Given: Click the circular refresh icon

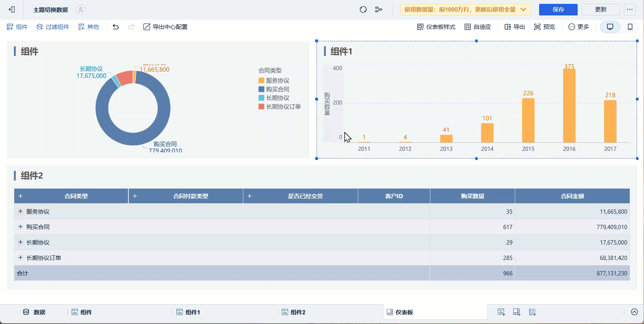Looking at the screenshot, I should pyautogui.click(x=363, y=10).
